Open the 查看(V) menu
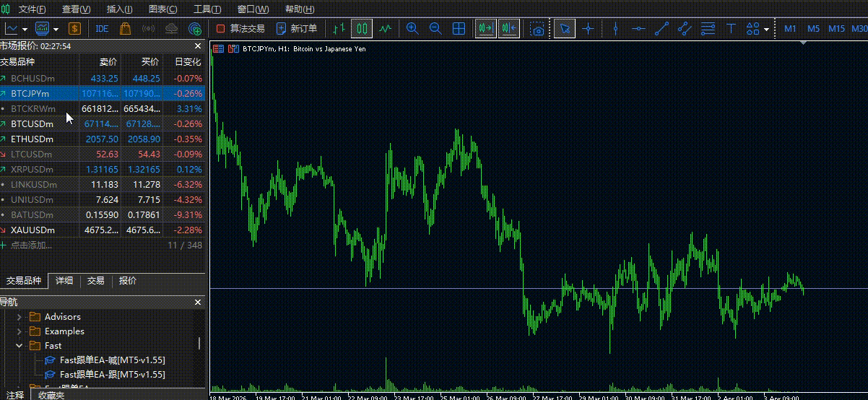Image resolution: width=868 pixels, height=400 pixels. click(x=77, y=9)
